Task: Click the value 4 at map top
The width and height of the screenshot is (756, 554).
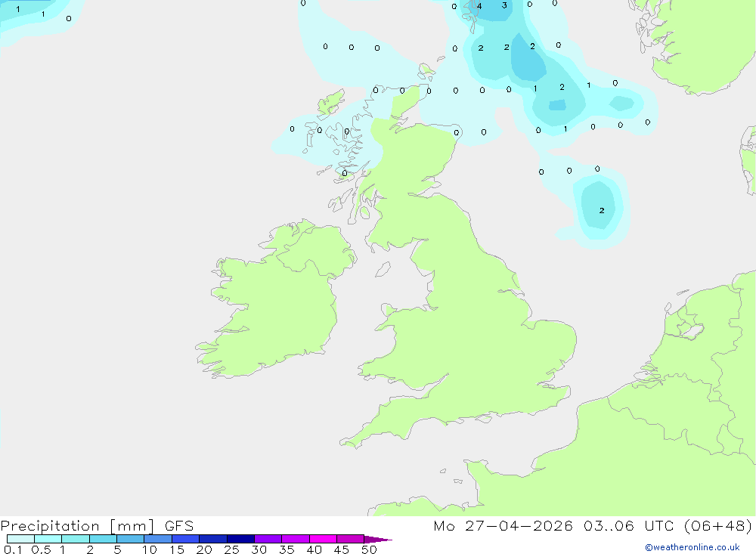Action: pyautogui.click(x=479, y=6)
